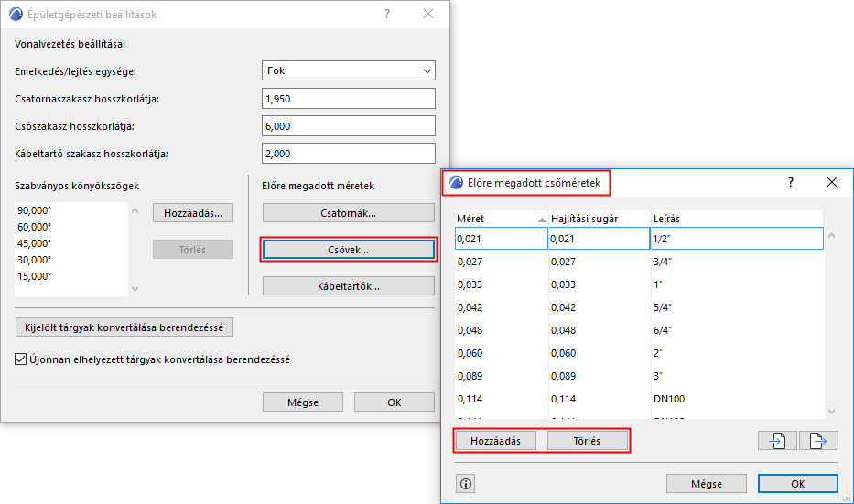Screen dimensions: 854x504
Task: Select the DN100 pipe size row
Action: [x=640, y=399]
